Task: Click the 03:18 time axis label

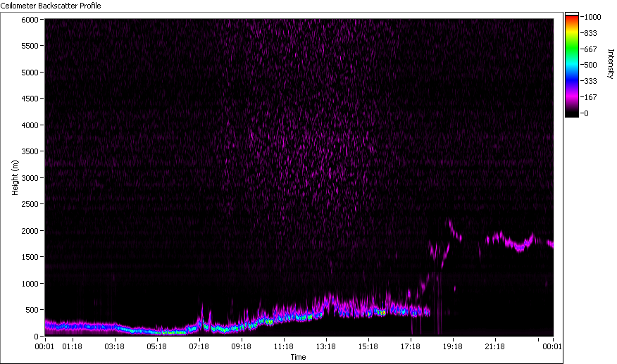Action: (x=115, y=346)
